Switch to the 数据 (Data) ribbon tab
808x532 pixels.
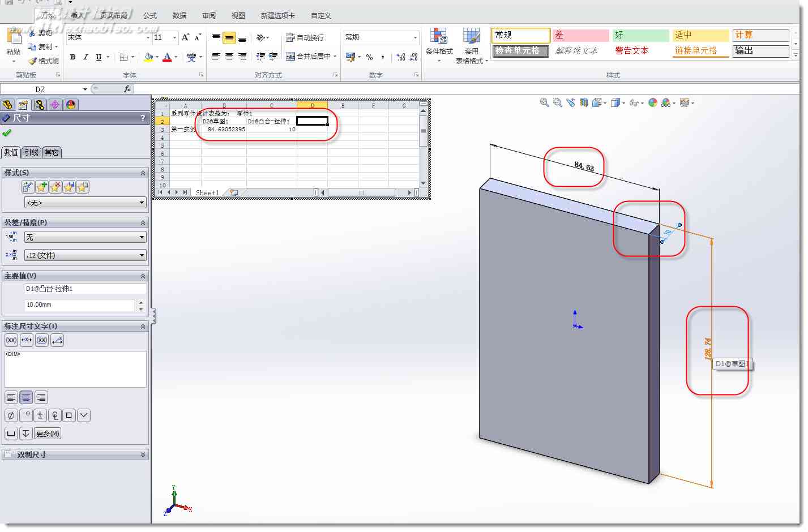[179, 15]
